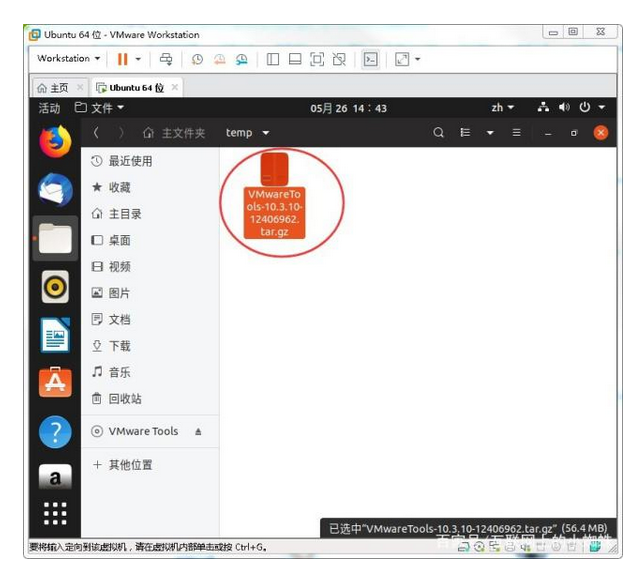The image size is (640, 567).
Task: Revert to the previous snapshot
Action: pyautogui.click(x=220, y=60)
